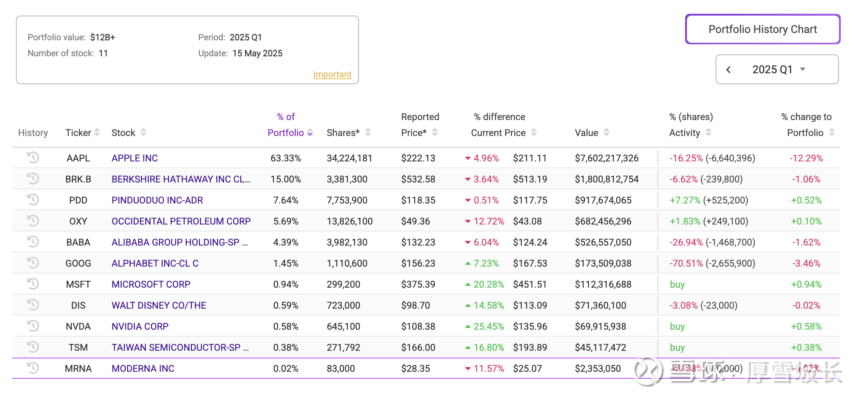Image resolution: width=868 pixels, height=399 pixels.
Task: Open the NVDA row history icon
Action: [33, 326]
